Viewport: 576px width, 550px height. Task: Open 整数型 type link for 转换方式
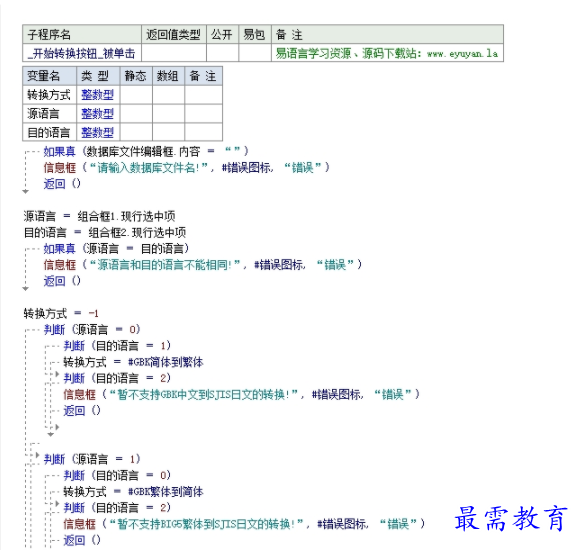[x=97, y=95]
